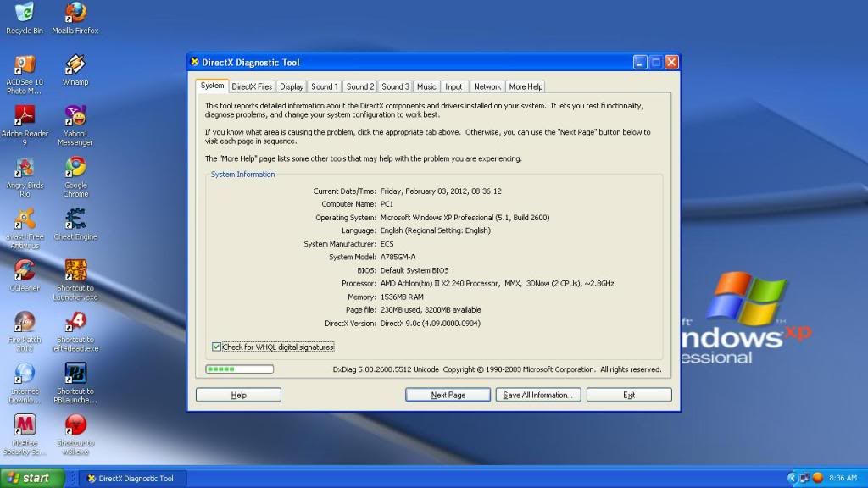Click DirectX Diagnostic Tool taskbar button
The image size is (868, 488).
(x=134, y=478)
